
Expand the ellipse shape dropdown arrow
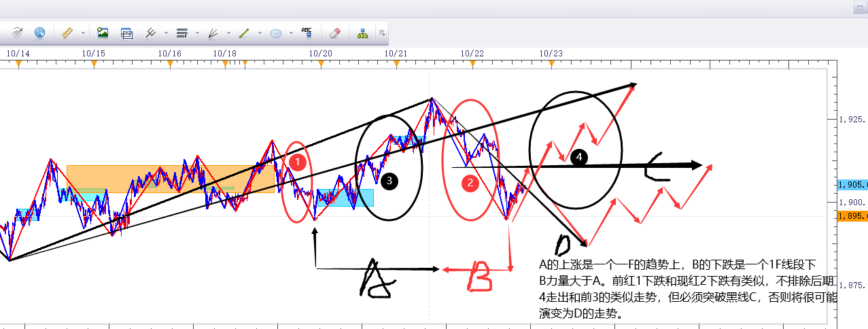(x=291, y=32)
